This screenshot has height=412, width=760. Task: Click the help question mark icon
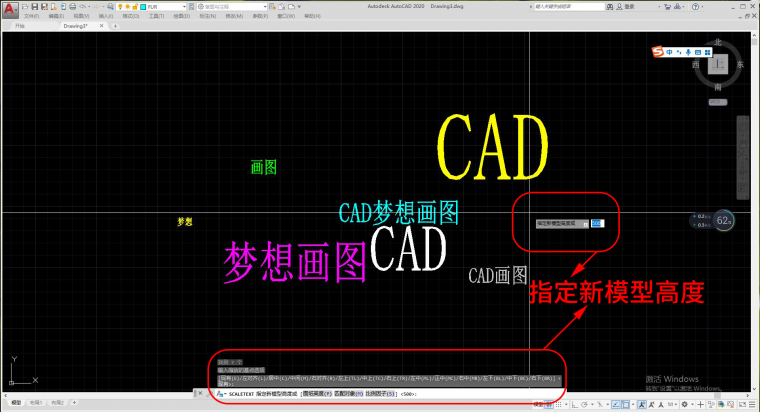pyautogui.click(x=693, y=6)
